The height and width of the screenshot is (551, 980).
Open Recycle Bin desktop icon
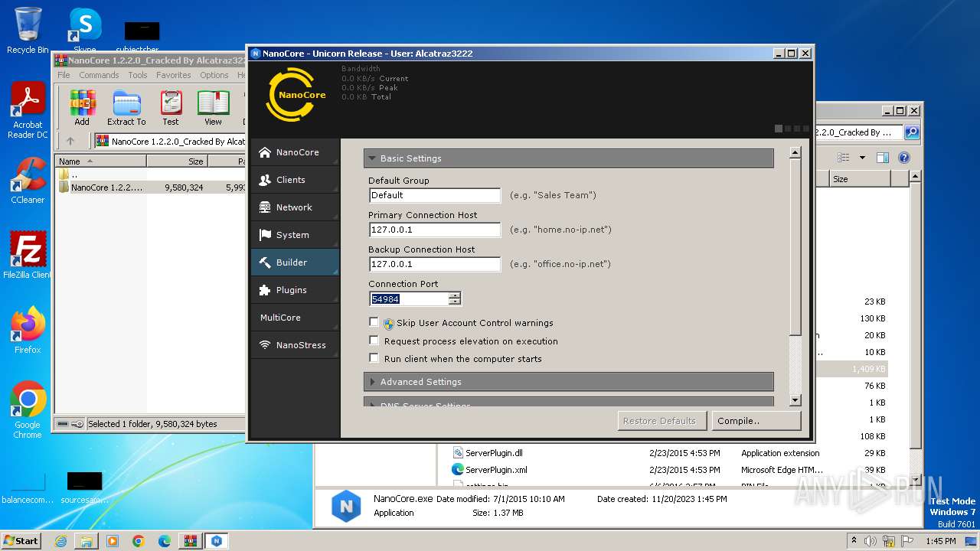28,31
